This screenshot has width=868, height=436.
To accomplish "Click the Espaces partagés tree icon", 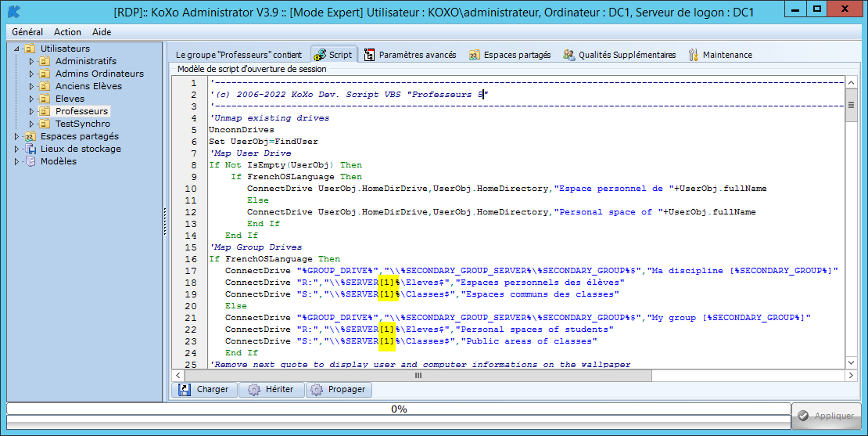I will pyautogui.click(x=30, y=136).
